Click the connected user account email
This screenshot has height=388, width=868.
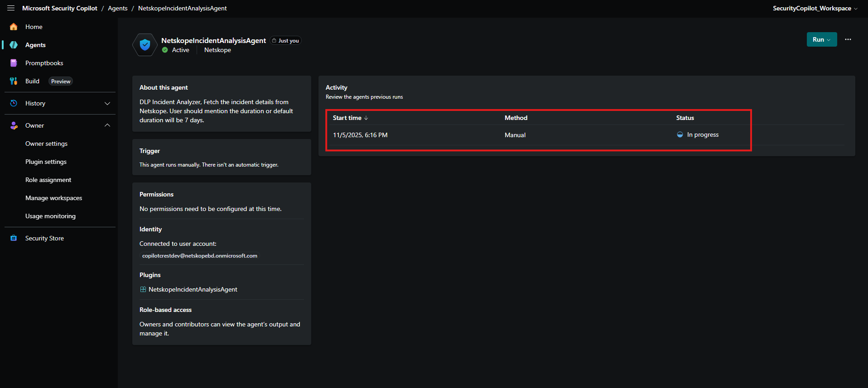tap(200, 256)
